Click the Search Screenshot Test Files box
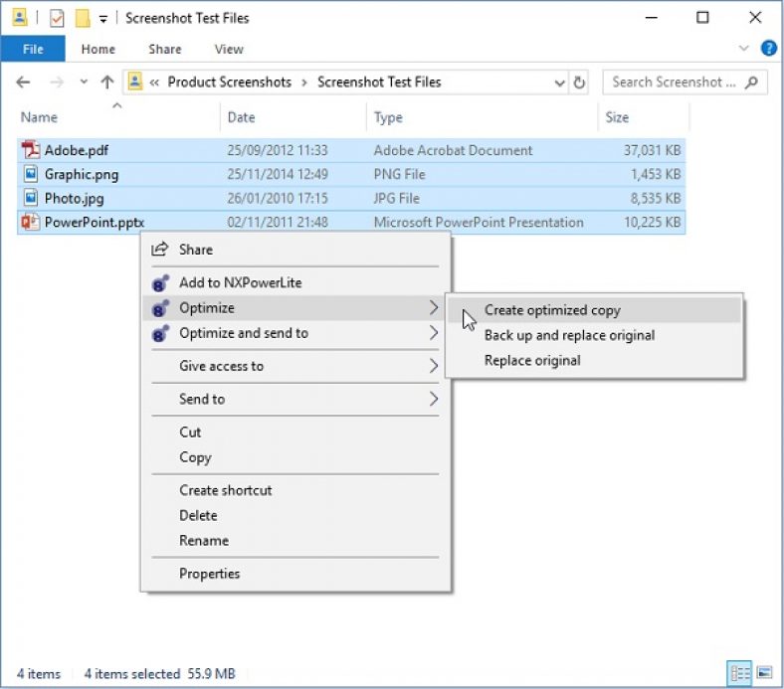The image size is (784, 689). (674, 83)
